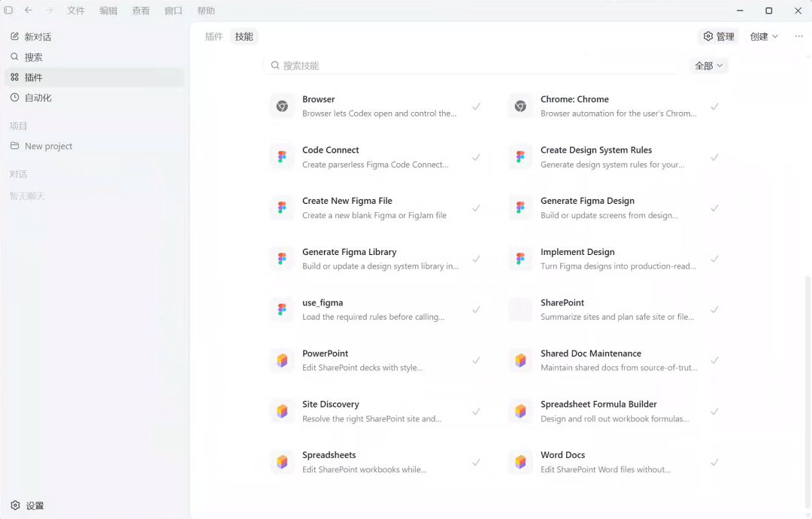The width and height of the screenshot is (812, 519).
Task: Click the vertical scrollbar on the right
Action: [x=807, y=393]
